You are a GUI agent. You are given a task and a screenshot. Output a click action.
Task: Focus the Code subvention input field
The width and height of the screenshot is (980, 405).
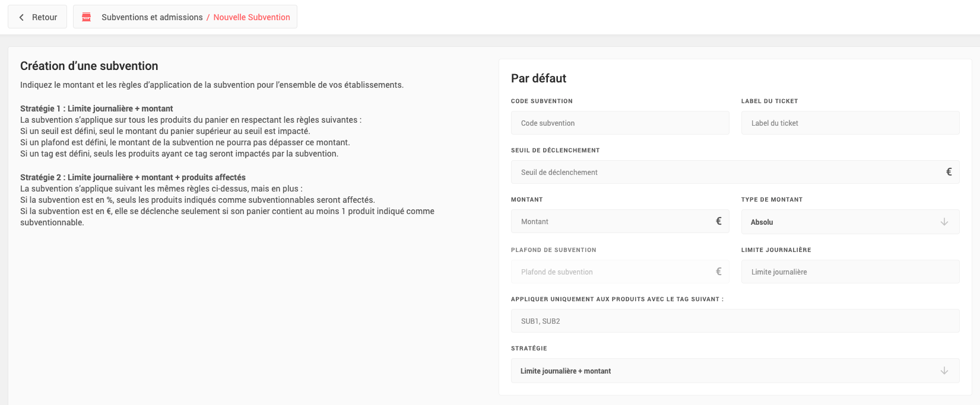point(620,123)
